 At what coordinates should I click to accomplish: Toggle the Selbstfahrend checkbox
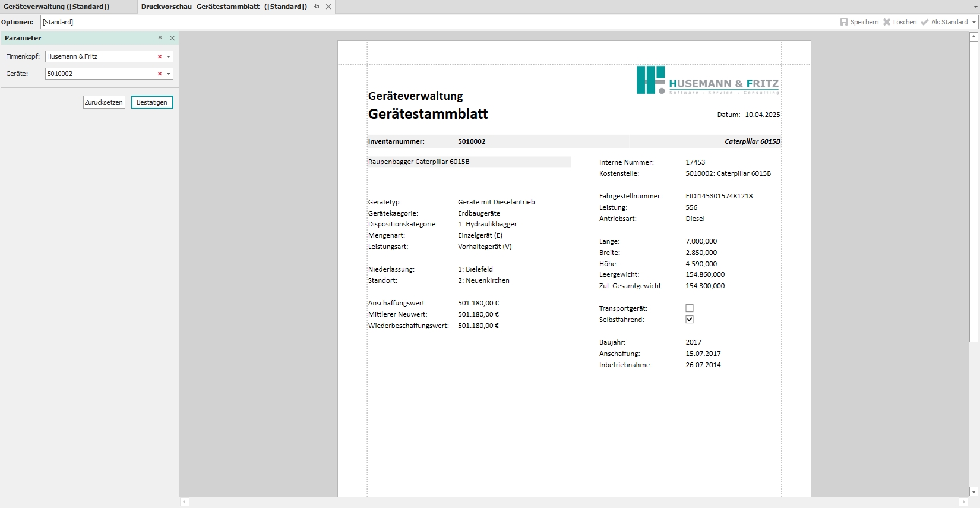pyautogui.click(x=690, y=320)
